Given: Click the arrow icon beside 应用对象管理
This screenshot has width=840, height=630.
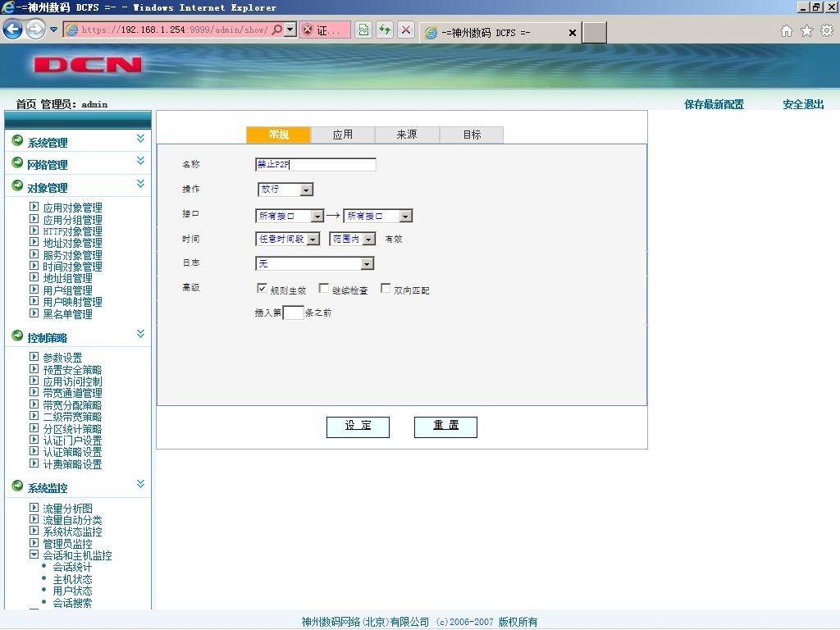Looking at the screenshot, I should tap(34, 206).
